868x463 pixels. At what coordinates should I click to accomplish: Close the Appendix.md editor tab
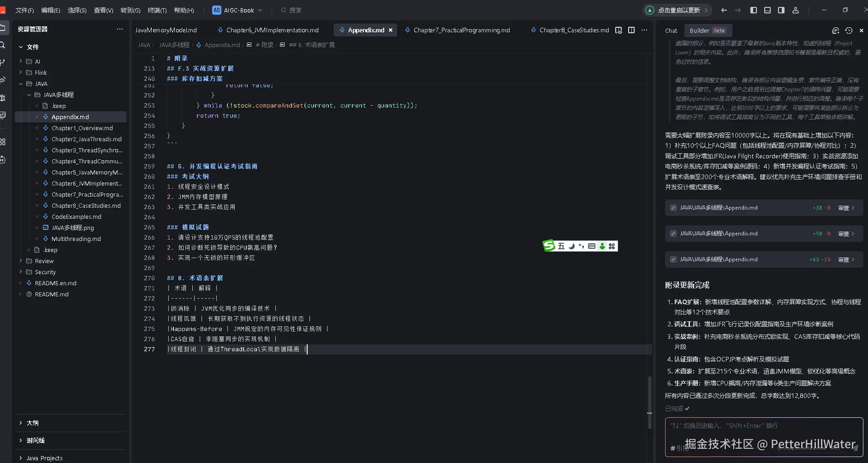tap(391, 30)
